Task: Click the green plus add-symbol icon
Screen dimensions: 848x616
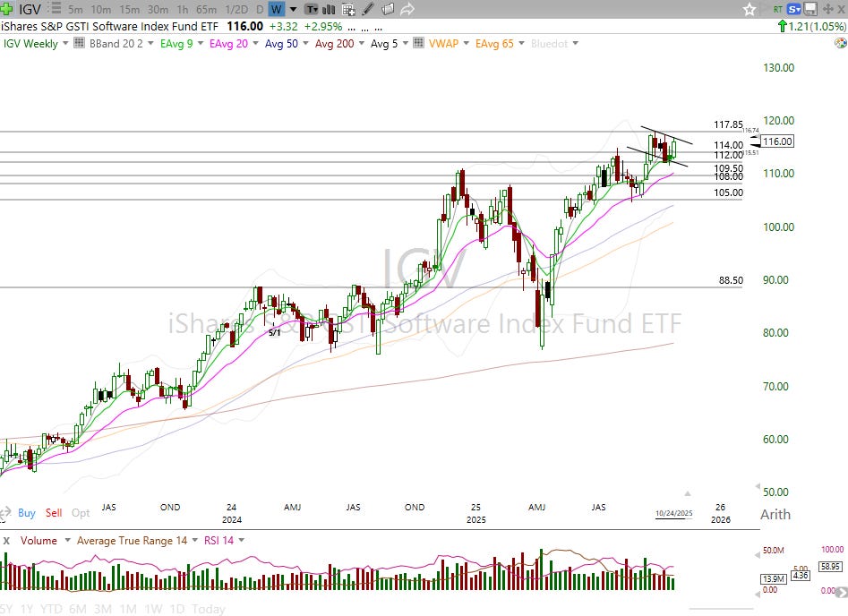Action: [6, 9]
